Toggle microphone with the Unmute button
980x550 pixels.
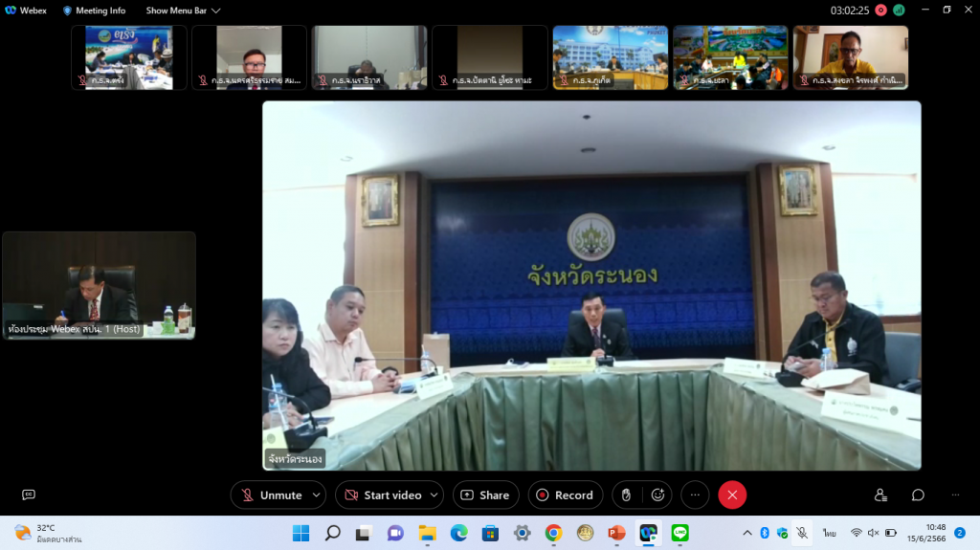271,495
